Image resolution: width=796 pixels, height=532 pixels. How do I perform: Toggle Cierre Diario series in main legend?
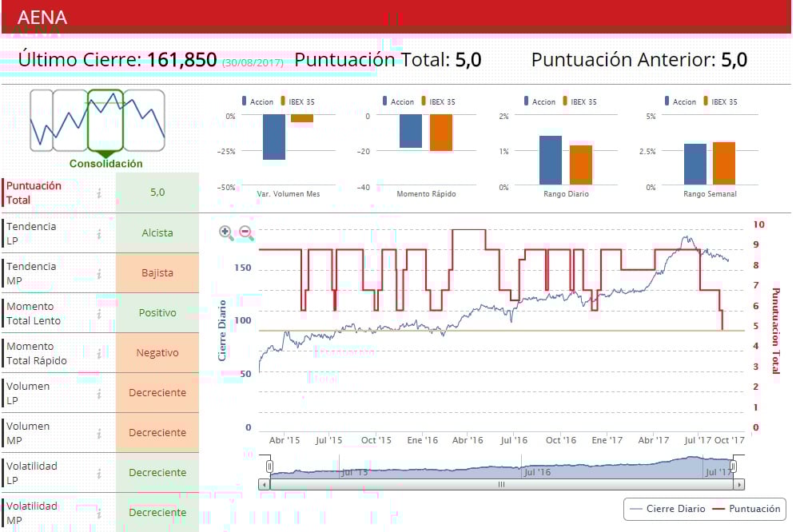click(x=667, y=509)
